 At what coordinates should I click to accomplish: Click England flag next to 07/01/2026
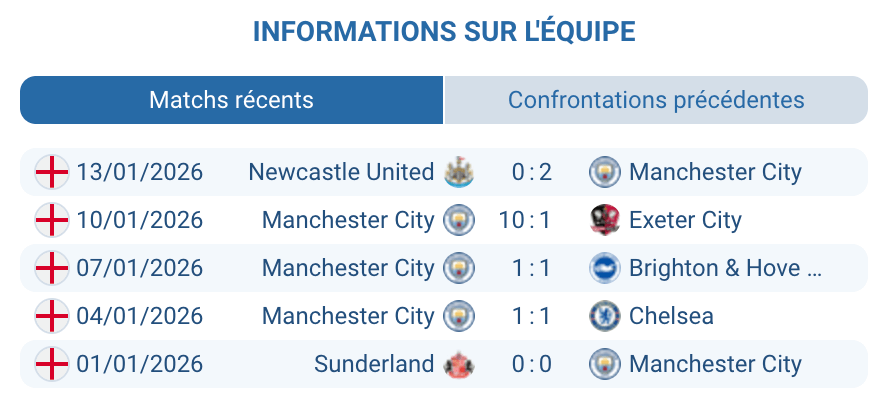(x=51, y=268)
